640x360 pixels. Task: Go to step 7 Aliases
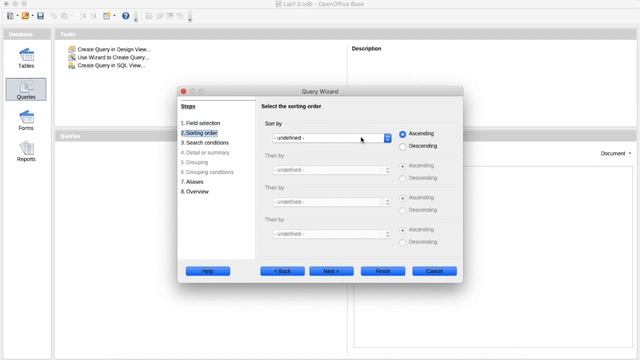pyautogui.click(x=192, y=182)
